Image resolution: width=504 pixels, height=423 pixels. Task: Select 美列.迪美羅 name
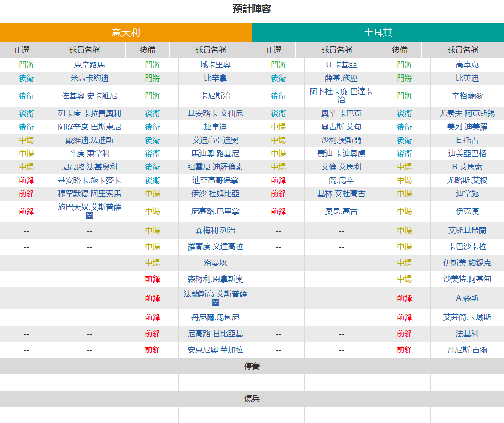point(467,127)
